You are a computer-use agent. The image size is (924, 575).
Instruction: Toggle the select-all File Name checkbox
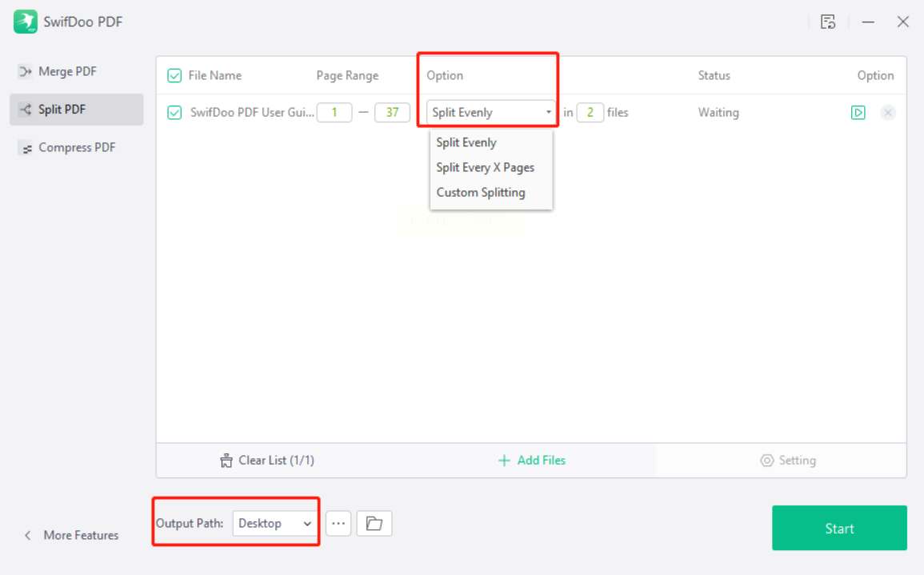tap(174, 75)
